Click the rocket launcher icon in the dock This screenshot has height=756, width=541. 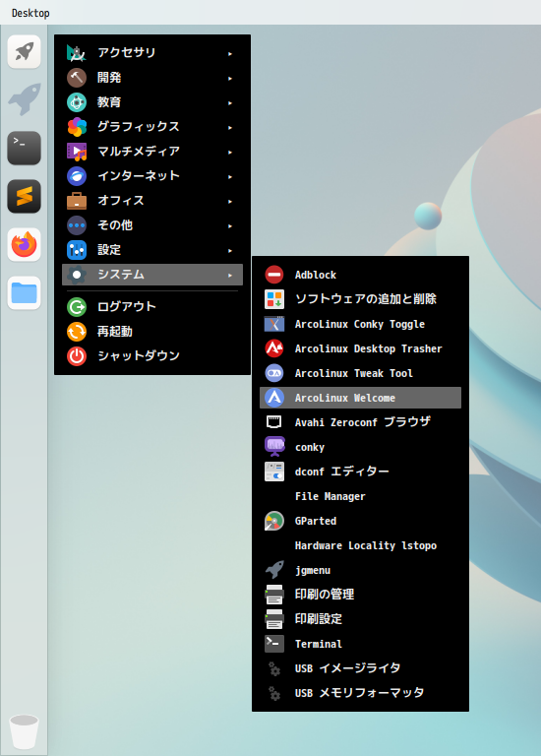pyautogui.click(x=24, y=51)
